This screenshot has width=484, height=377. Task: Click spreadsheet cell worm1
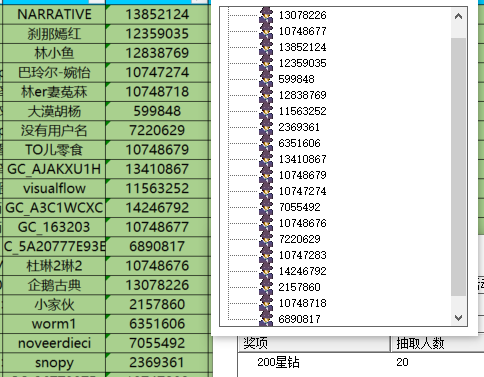(x=54, y=324)
